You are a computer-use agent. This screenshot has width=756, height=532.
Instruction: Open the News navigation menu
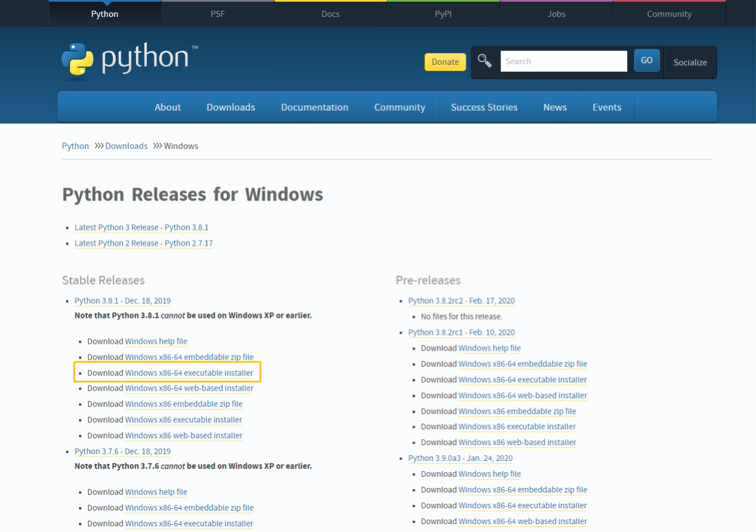tap(555, 107)
